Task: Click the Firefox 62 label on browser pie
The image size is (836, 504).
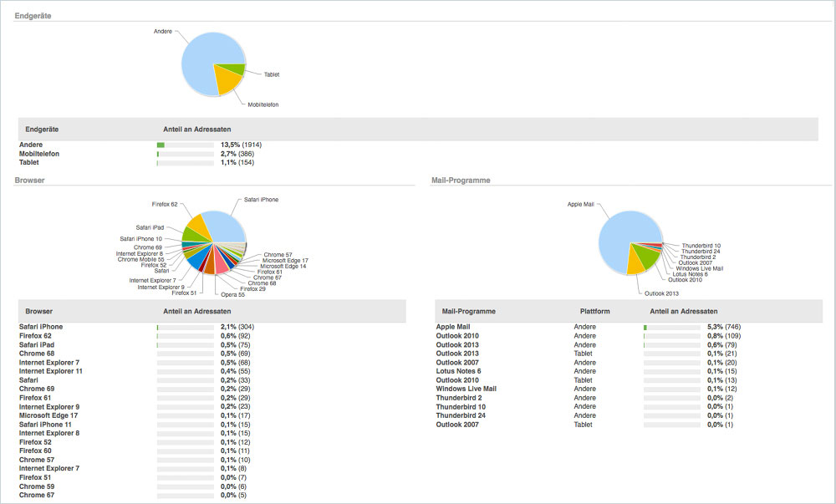Action: point(164,204)
